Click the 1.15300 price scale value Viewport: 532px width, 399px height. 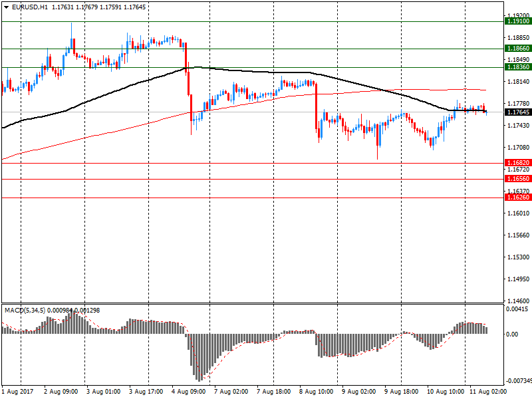pyautogui.click(x=518, y=257)
